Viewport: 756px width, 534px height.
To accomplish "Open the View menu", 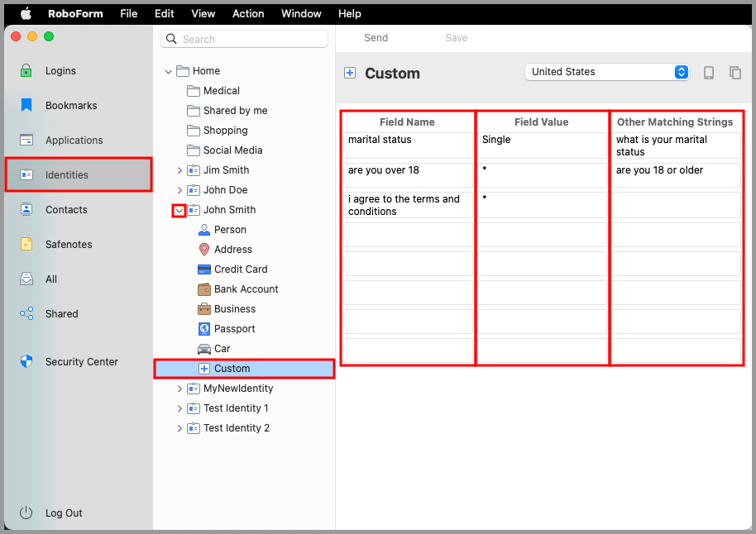I will 203,13.
